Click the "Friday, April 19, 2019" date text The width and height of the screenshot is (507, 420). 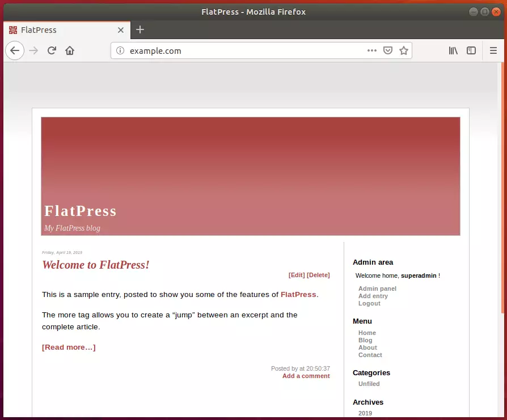62,253
